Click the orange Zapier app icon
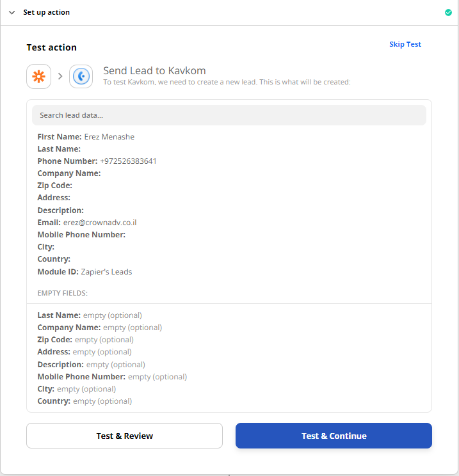 (39, 76)
